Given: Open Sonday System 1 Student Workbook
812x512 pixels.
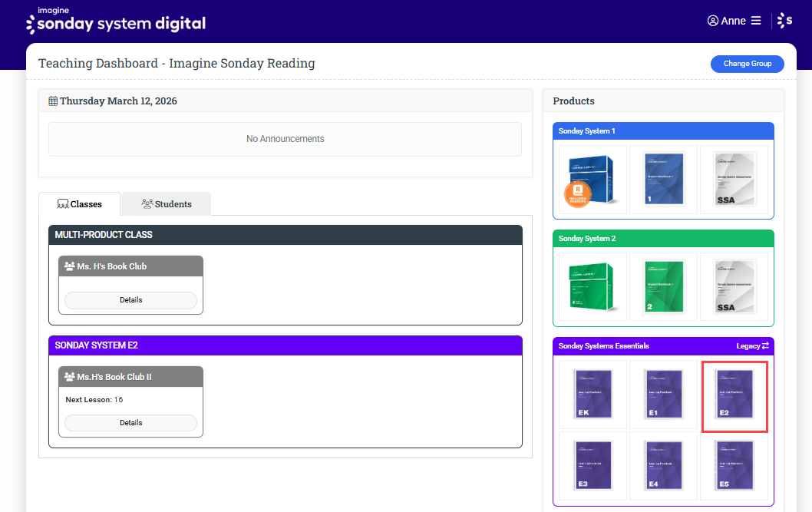Looking at the screenshot, I should point(663,180).
